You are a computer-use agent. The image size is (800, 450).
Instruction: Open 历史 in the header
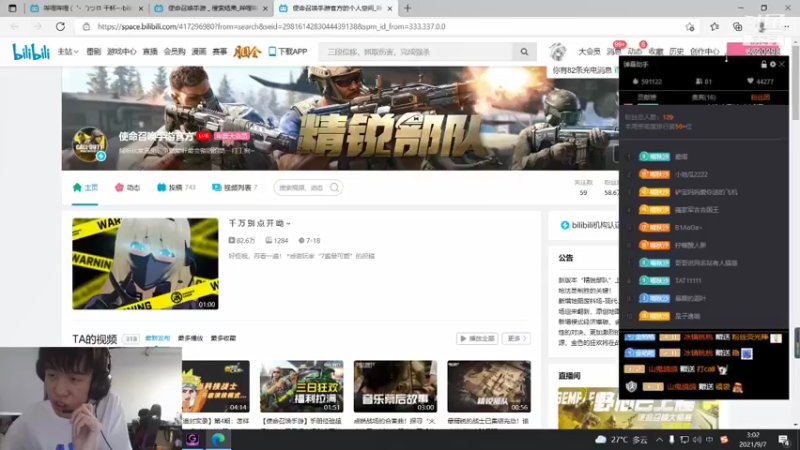[677, 52]
